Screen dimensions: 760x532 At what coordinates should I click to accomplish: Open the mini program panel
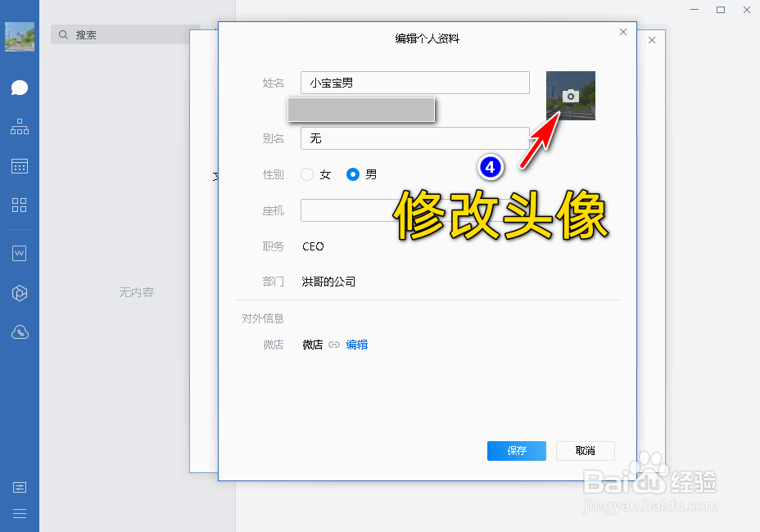coord(20,293)
